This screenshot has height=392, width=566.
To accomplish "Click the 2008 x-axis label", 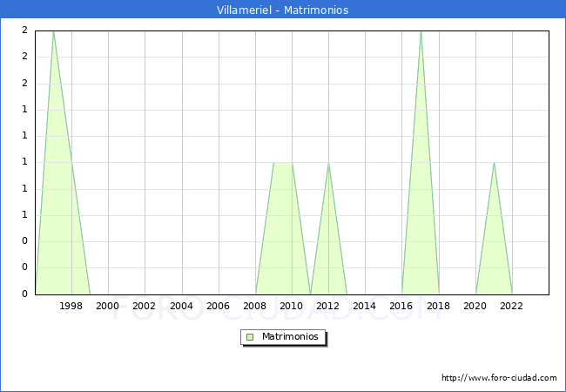I will tap(255, 306).
